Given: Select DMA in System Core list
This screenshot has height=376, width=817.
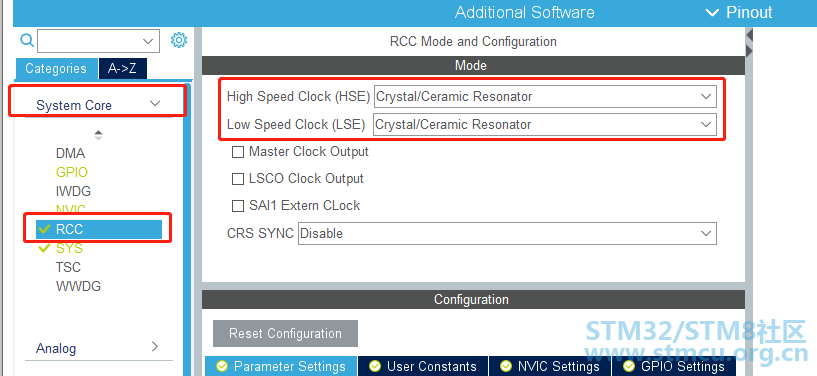Looking at the screenshot, I should click(70, 154).
